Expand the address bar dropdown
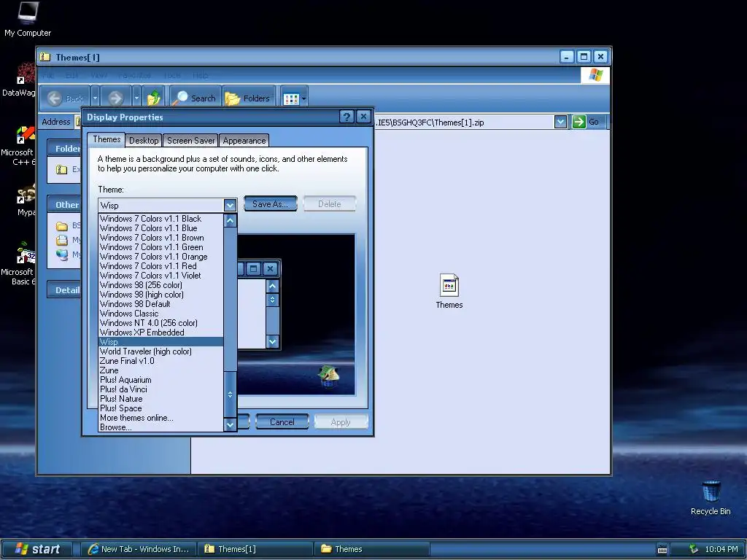The width and height of the screenshot is (747, 560). pyautogui.click(x=560, y=122)
